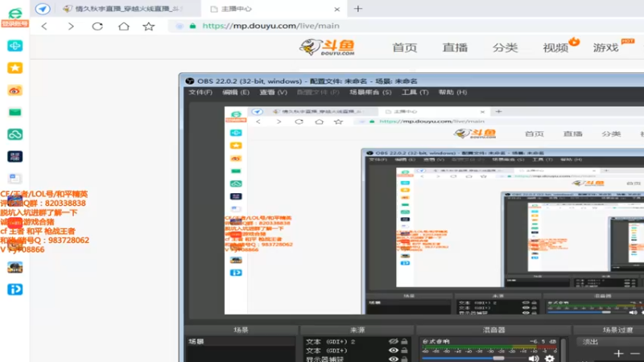Click the OBS logo in the title bar
The image size is (644, 362).
(189, 81)
